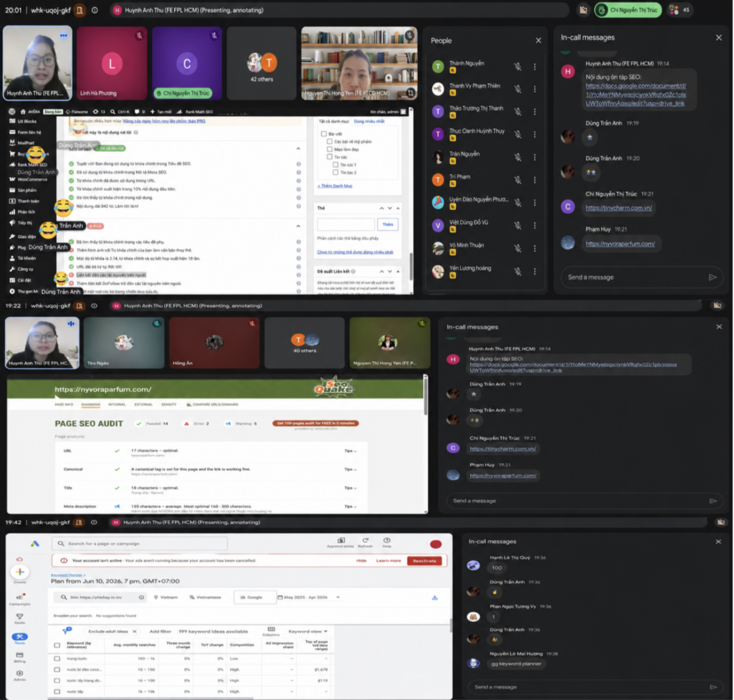This screenshot has width=734, height=700.
Task: Click the red Reactivate button
Action: [x=424, y=560]
